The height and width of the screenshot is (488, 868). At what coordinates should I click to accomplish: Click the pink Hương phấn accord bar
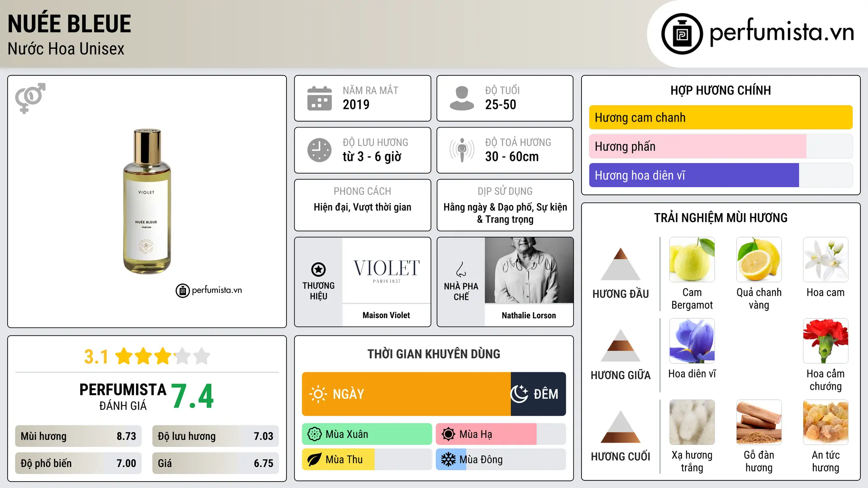click(x=698, y=147)
